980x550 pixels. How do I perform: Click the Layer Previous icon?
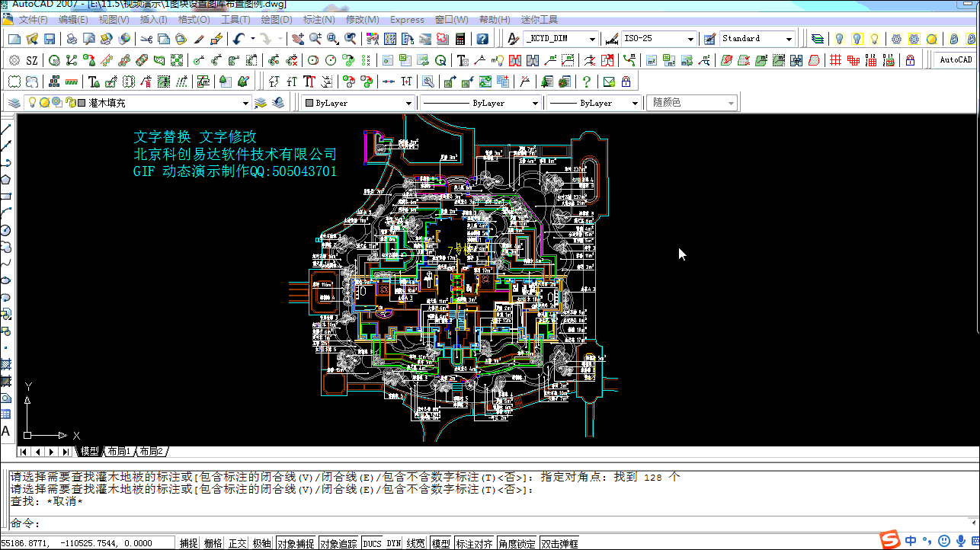point(278,103)
